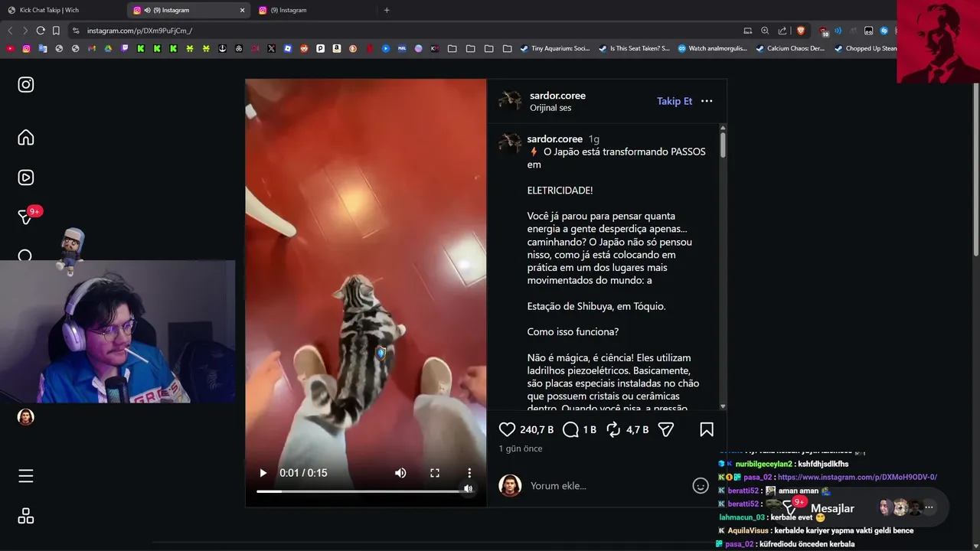Viewport: 980px width, 551px height.
Task: View site information icon left of URL
Action: [75, 31]
